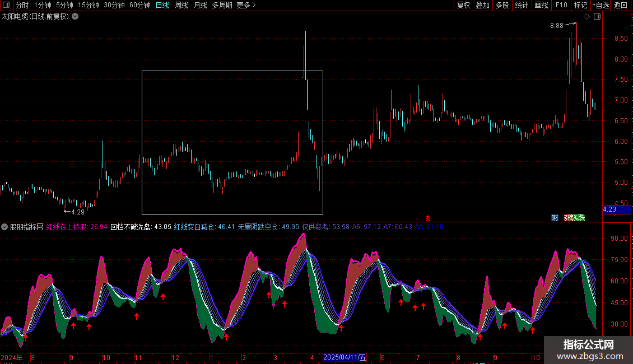The height and width of the screenshot is (364, 633).
Task: Toggle the left sidebar panel icon
Action: pos(6,5)
